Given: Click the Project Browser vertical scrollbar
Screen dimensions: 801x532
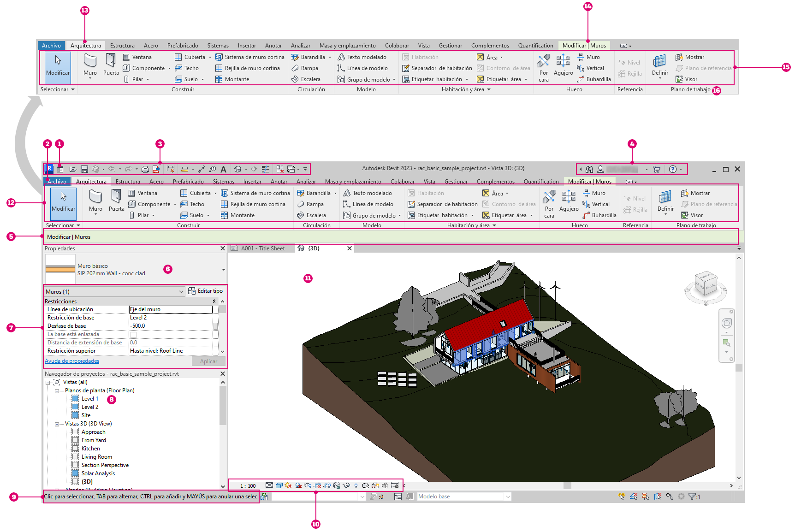Looking at the screenshot, I should tap(223, 405).
